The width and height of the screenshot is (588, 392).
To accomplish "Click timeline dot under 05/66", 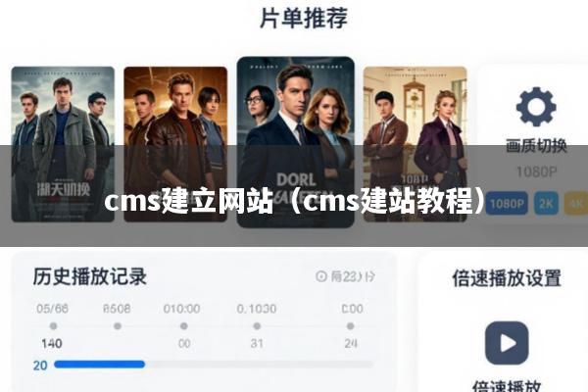I will pos(53,326).
